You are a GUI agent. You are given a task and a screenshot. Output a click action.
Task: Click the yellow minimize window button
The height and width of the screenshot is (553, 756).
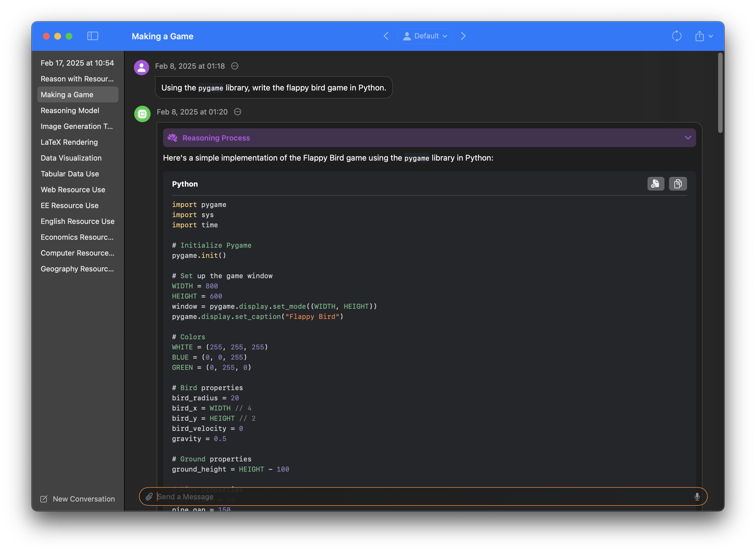coord(58,36)
